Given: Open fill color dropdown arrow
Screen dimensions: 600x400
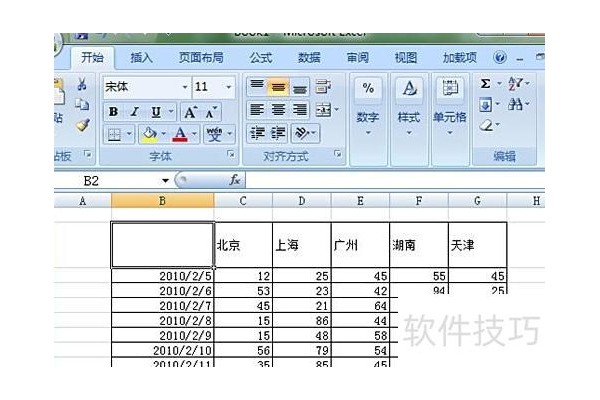Looking at the screenshot, I should tap(163, 134).
